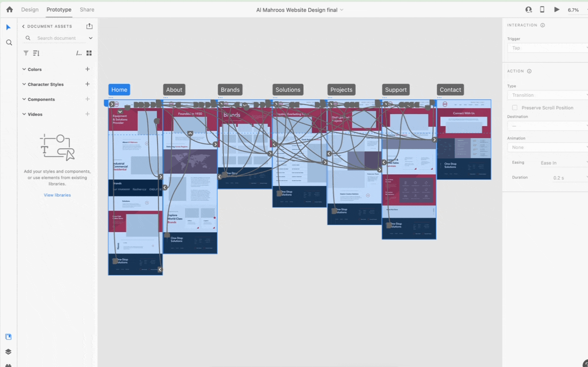Open the zoom percentage dropdown
Image resolution: width=588 pixels, height=367 pixels.
coord(576,10)
